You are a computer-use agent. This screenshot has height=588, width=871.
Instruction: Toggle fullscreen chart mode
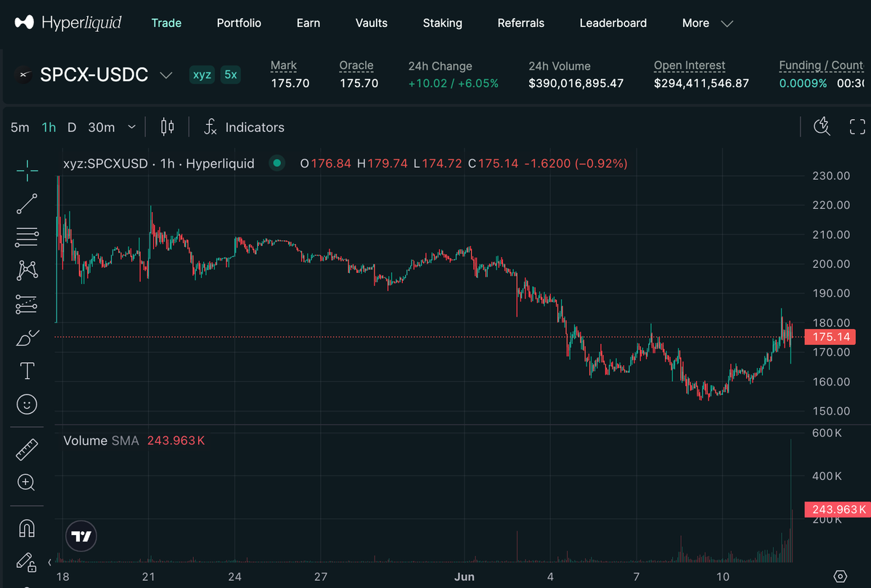point(857,127)
